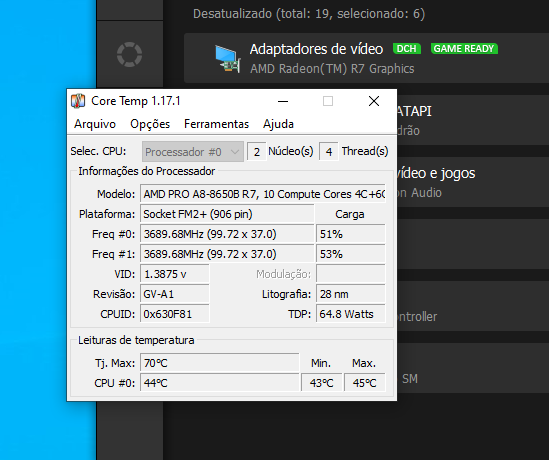Click the TDP 64.8 Watts field
The height and width of the screenshot is (460, 549).
coord(350,314)
